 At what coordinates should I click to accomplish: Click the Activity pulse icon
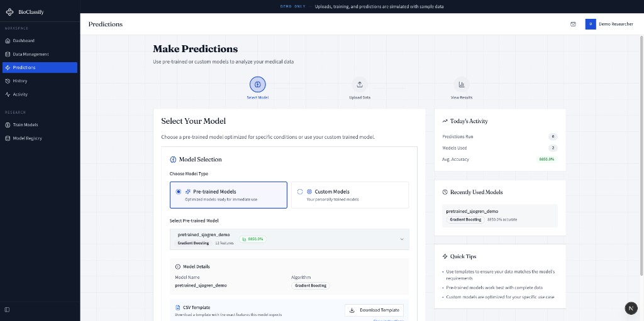point(8,94)
